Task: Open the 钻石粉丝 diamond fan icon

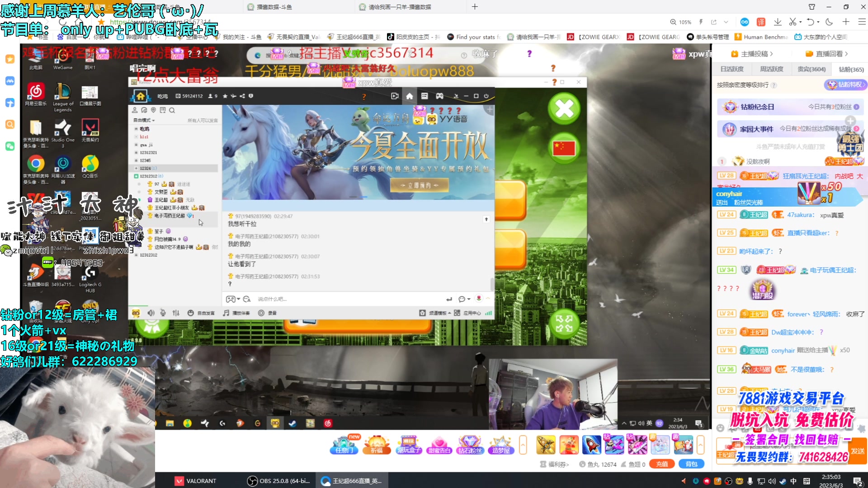Action: tap(469, 445)
